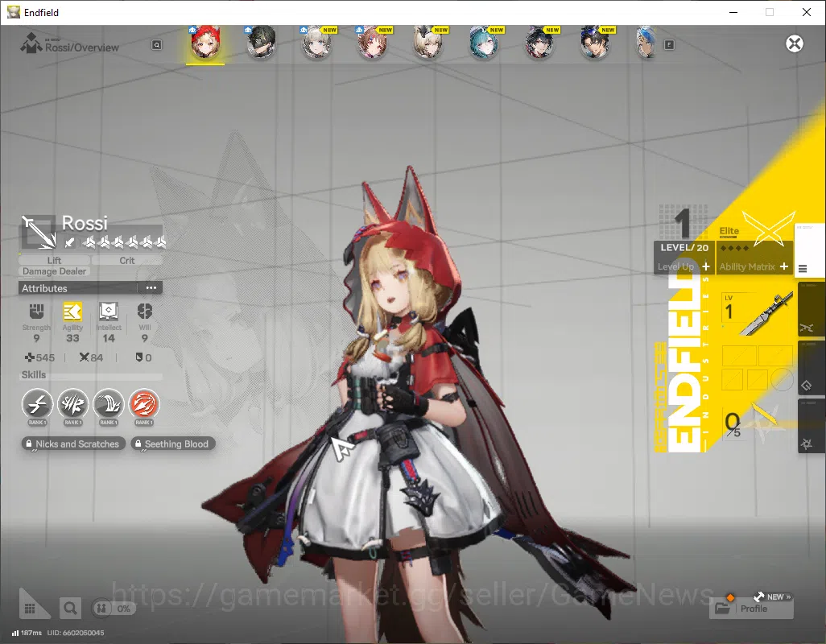View the Agility attribute icon
The image size is (826, 644).
(72, 312)
